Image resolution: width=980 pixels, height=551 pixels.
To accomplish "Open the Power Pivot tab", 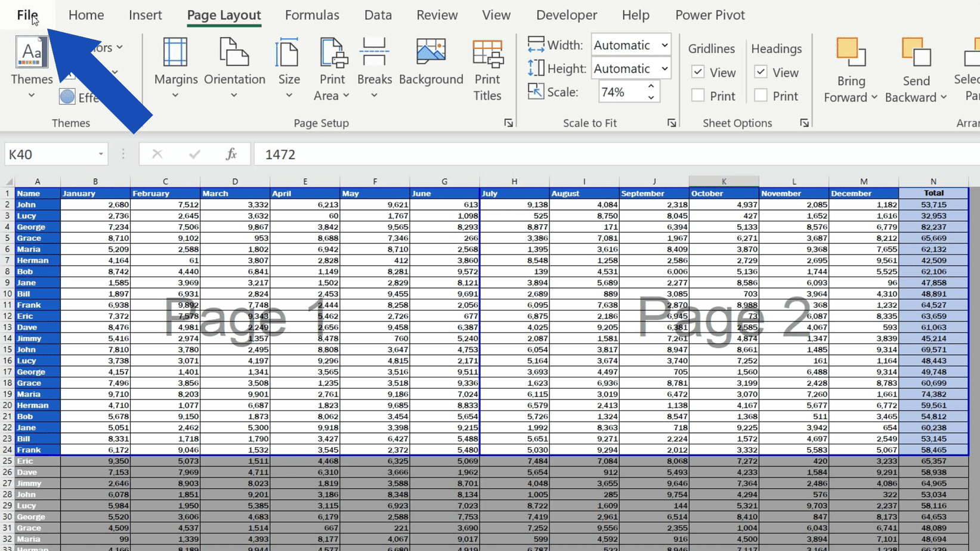I will click(x=710, y=15).
